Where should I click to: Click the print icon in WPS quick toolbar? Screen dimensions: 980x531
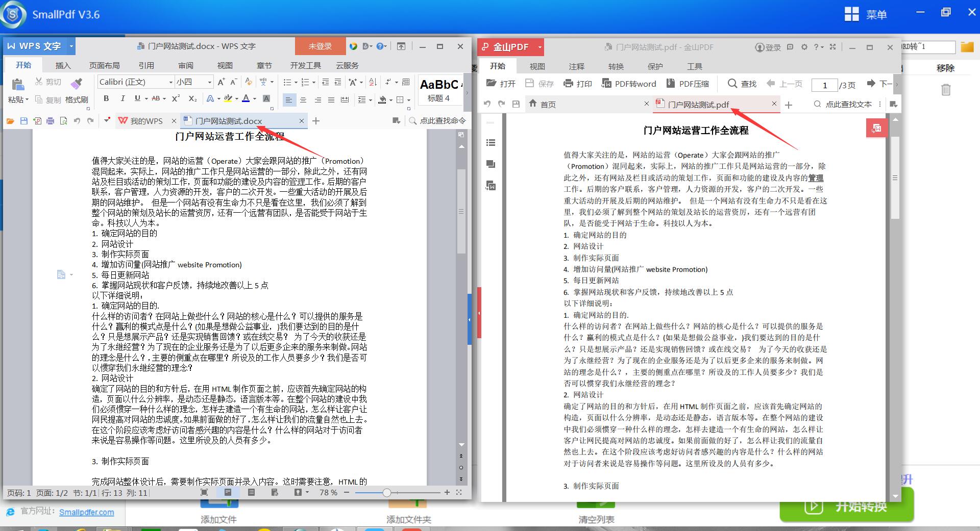coord(50,121)
